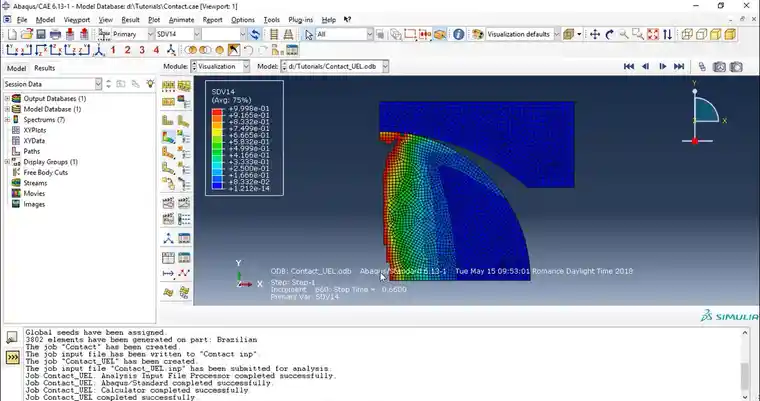Select Movies in the session tree
The image size is (760, 401).
[x=34, y=193]
